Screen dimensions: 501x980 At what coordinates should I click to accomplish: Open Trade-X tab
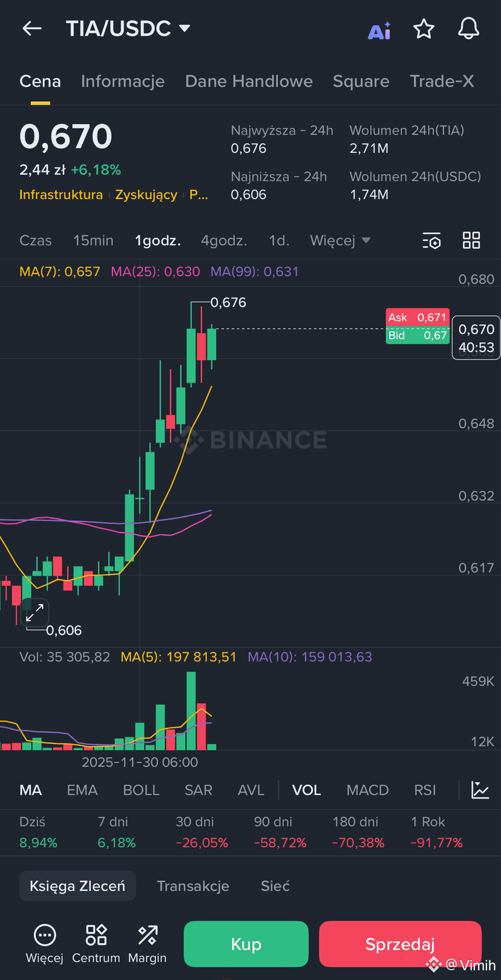442,82
